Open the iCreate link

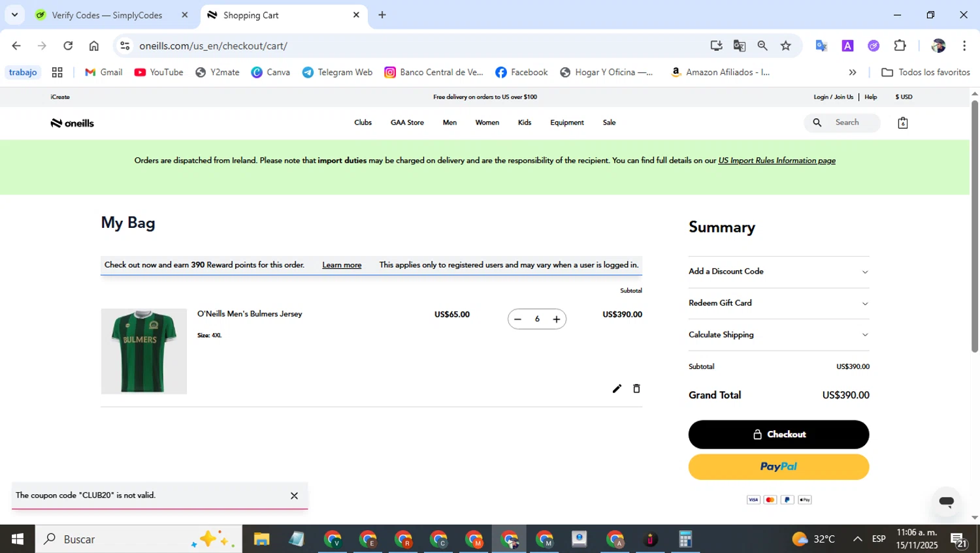tap(60, 97)
